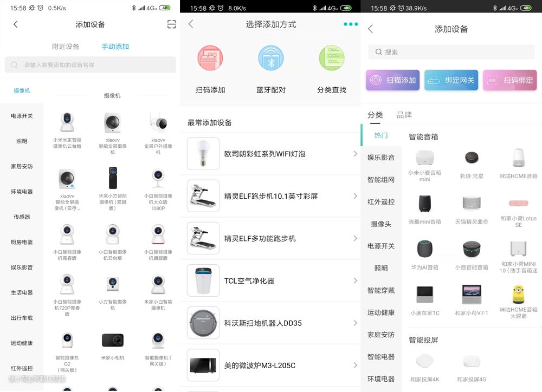
Task: Switch to 品牌 tab
Action: 404,115
